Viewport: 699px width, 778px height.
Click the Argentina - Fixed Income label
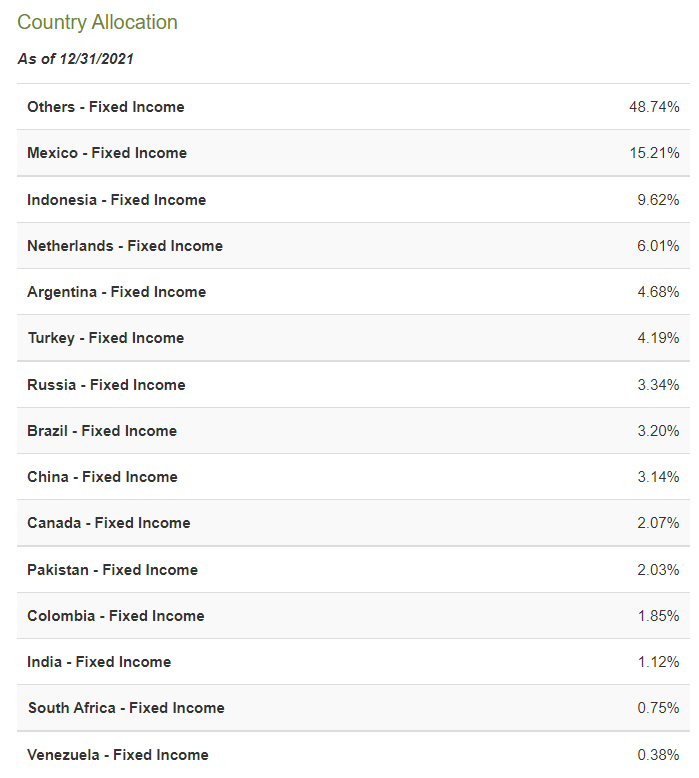pos(116,292)
